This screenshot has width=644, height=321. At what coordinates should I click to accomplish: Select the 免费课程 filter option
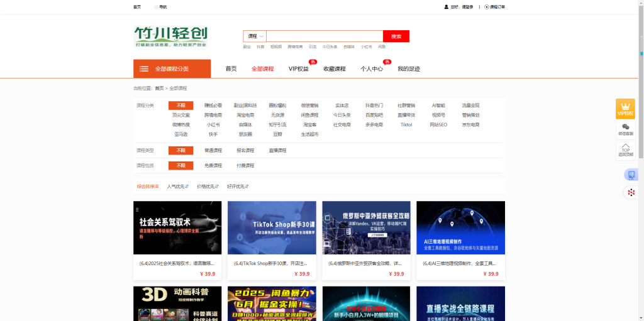(x=213, y=165)
